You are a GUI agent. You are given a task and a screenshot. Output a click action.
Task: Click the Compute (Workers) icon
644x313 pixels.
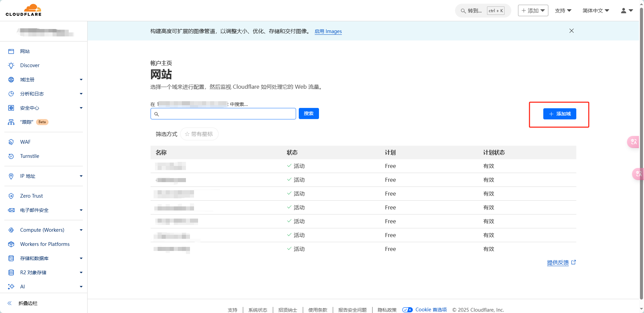[x=11, y=230]
